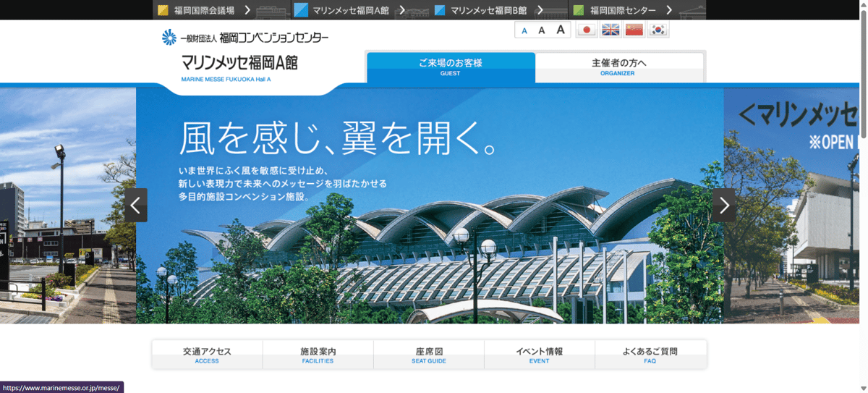Set the medium text size A
The height and width of the screenshot is (393, 868).
pos(541,30)
